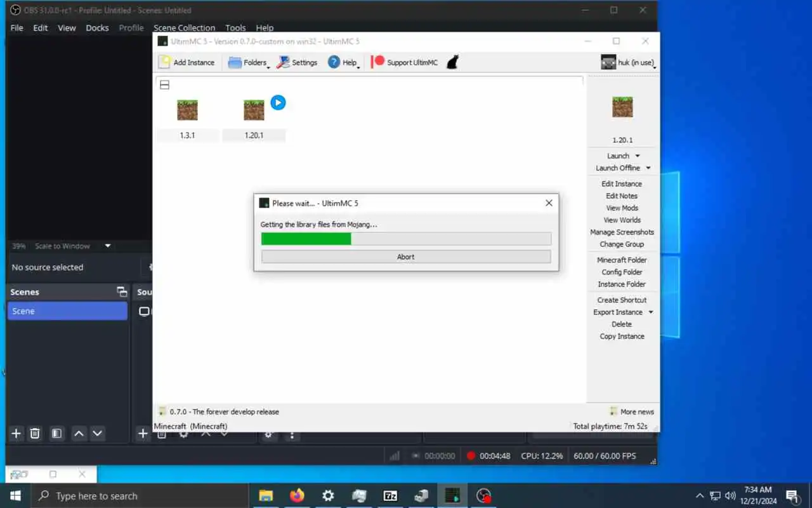This screenshot has height=508, width=812.
Task: Click the Support UltimMC button
Action: coord(405,62)
